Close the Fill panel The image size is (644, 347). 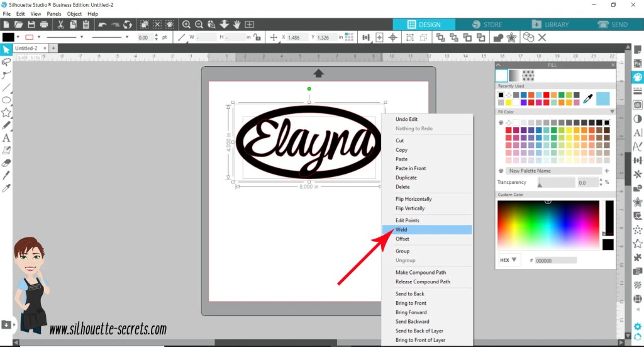click(613, 65)
